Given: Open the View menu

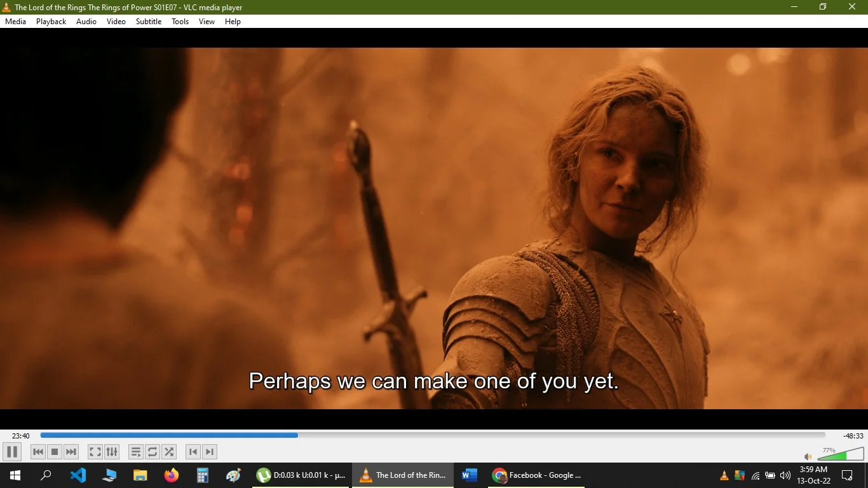Looking at the screenshot, I should (x=207, y=22).
